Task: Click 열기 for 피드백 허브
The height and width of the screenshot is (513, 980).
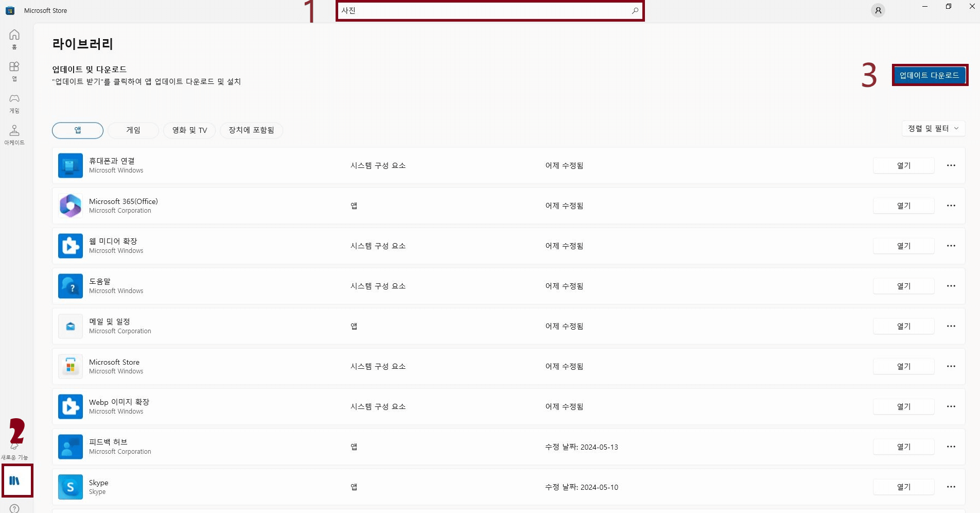Action: point(904,447)
